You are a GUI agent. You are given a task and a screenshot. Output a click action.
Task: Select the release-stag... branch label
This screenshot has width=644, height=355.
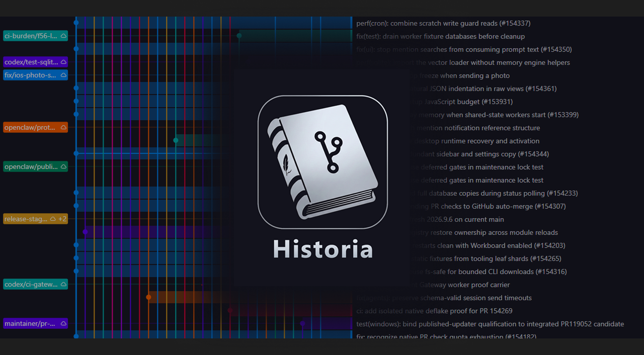[35, 219]
